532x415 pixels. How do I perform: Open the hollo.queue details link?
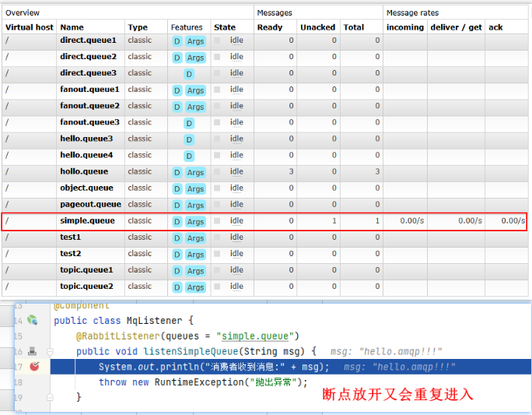click(x=84, y=171)
